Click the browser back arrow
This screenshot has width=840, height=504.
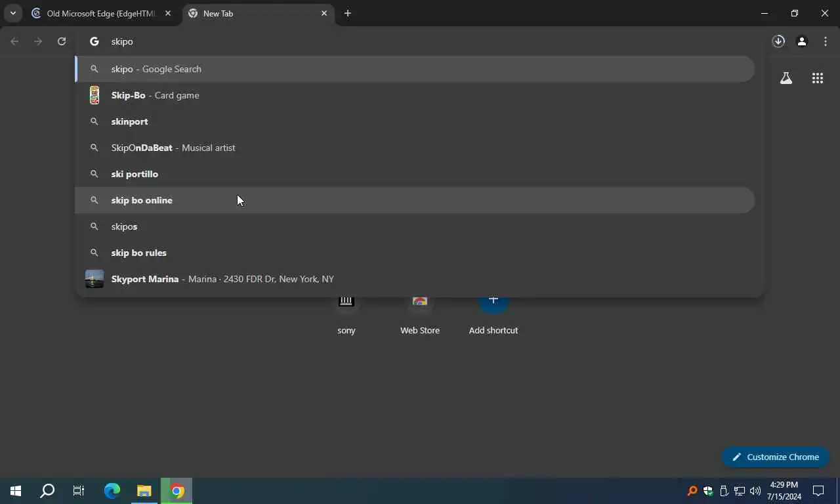[x=14, y=41]
